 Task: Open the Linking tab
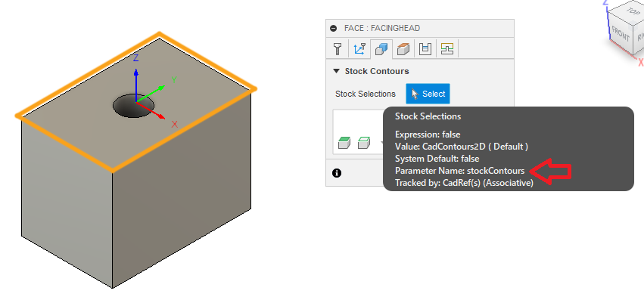(446, 49)
